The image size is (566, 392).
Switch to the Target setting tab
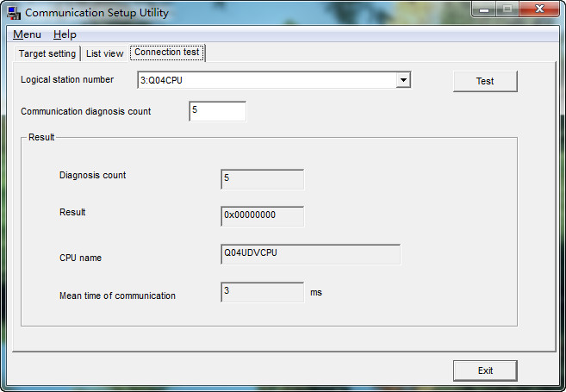[x=47, y=53]
